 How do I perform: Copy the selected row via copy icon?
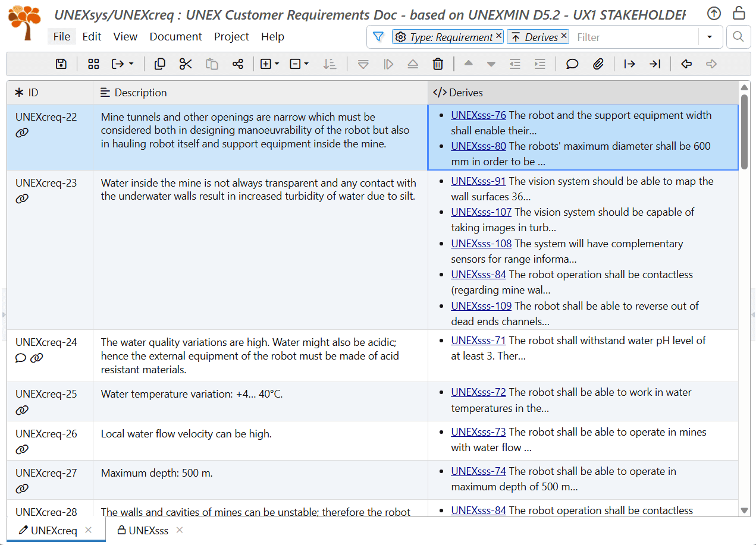[x=159, y=64]
